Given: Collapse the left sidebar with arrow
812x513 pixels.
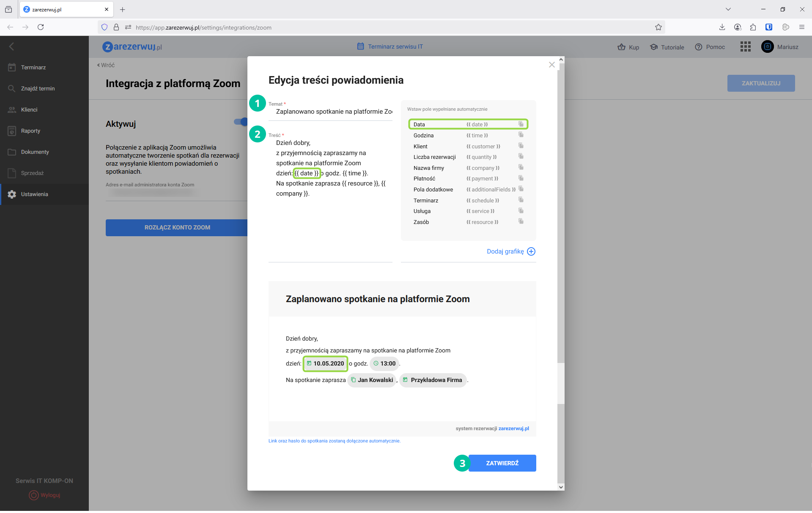Looking at the screenshot, I should 11,46.
